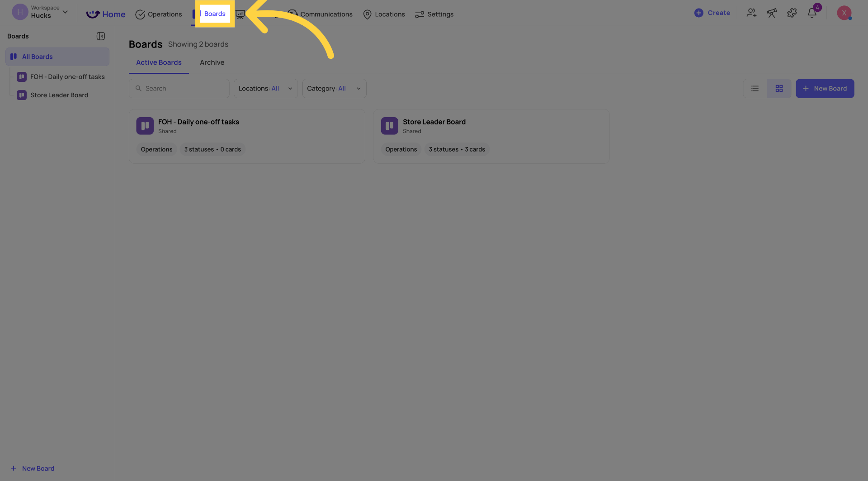Click Operations tag on FOH card
Screen dimensions: 868x481
tap(156, 149)
